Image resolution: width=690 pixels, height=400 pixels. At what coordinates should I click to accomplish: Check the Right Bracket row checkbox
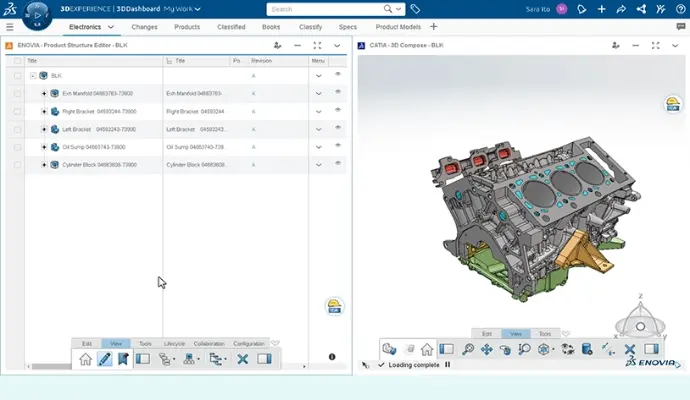tap(18, 112)
